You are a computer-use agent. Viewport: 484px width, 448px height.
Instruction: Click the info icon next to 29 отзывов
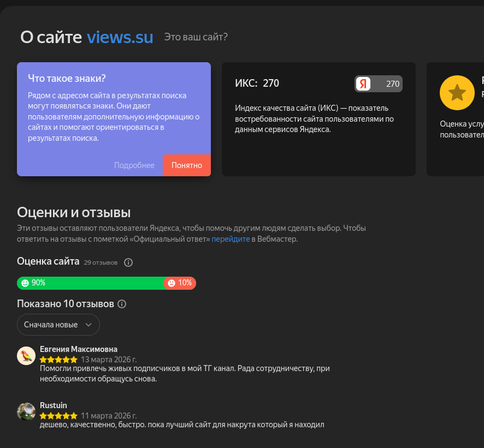128,262
